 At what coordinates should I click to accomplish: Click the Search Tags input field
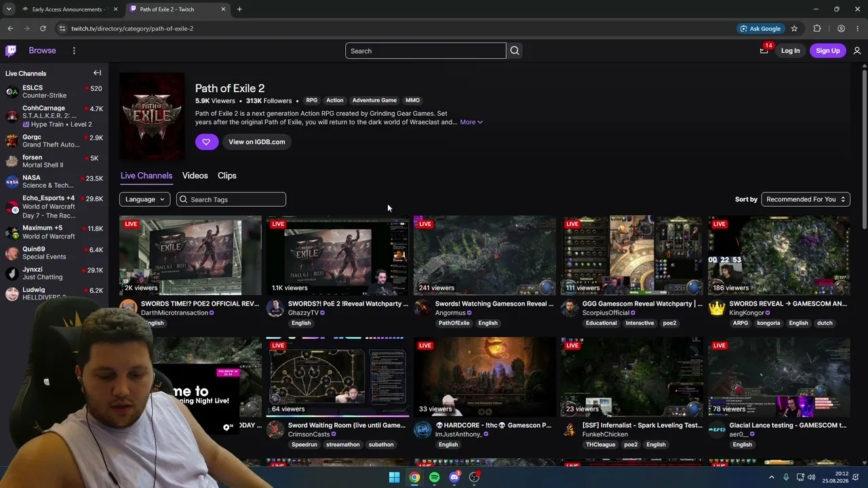click(231, 199)
